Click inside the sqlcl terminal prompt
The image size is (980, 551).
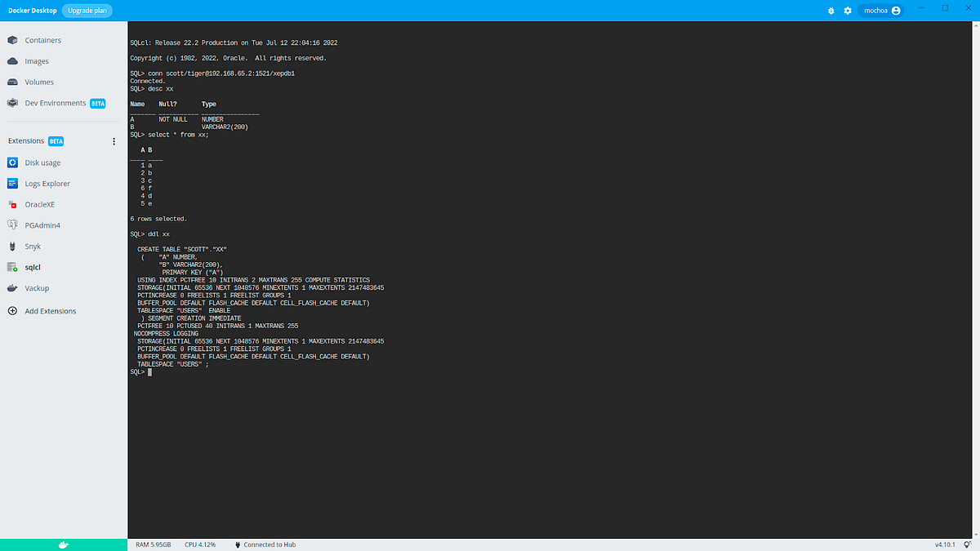[x=151, y=371]
